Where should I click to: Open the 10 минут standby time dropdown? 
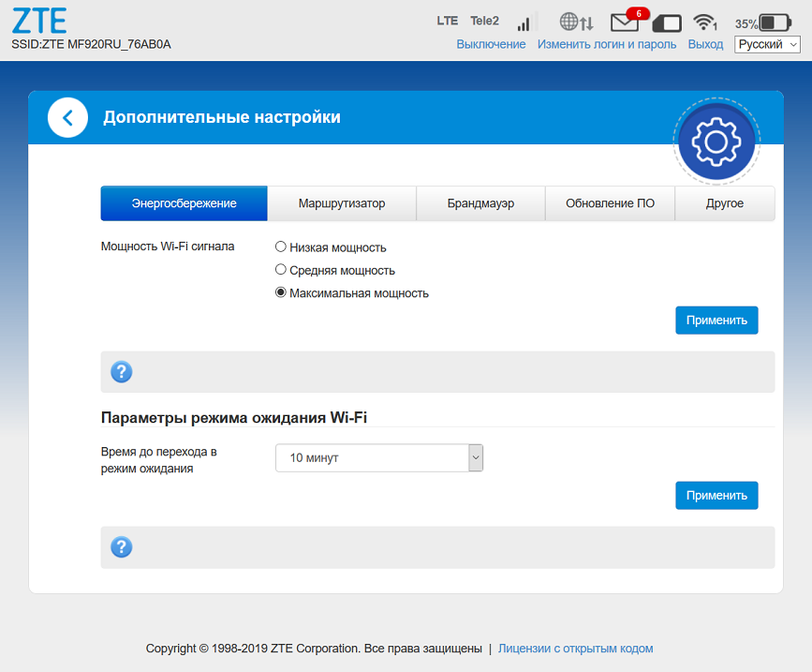(x=378, y=458)
